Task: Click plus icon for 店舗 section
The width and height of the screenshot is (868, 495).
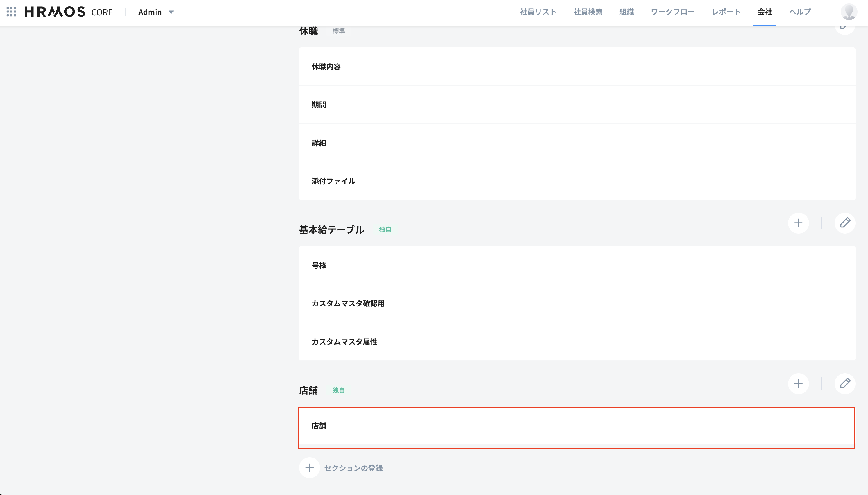Action: 798,383
